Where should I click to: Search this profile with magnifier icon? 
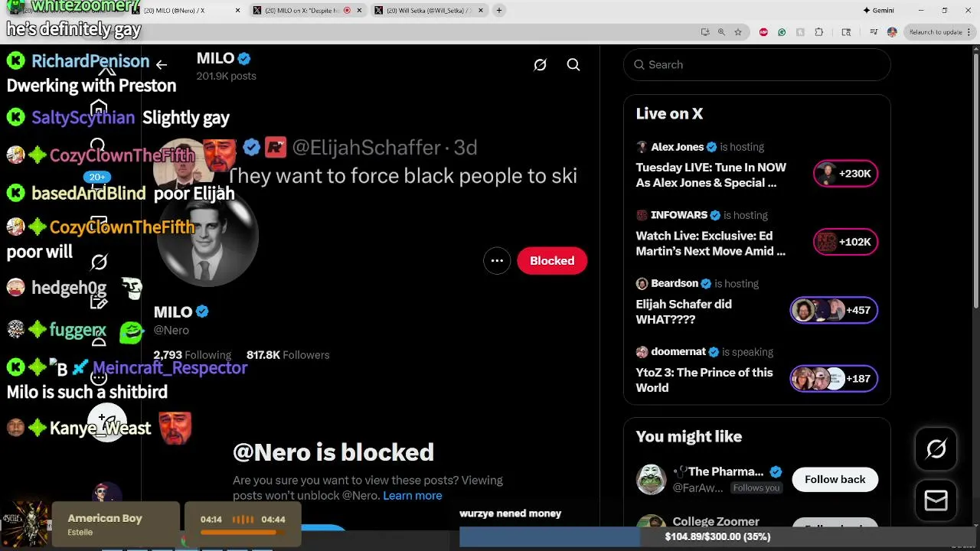tap(573, 65)
